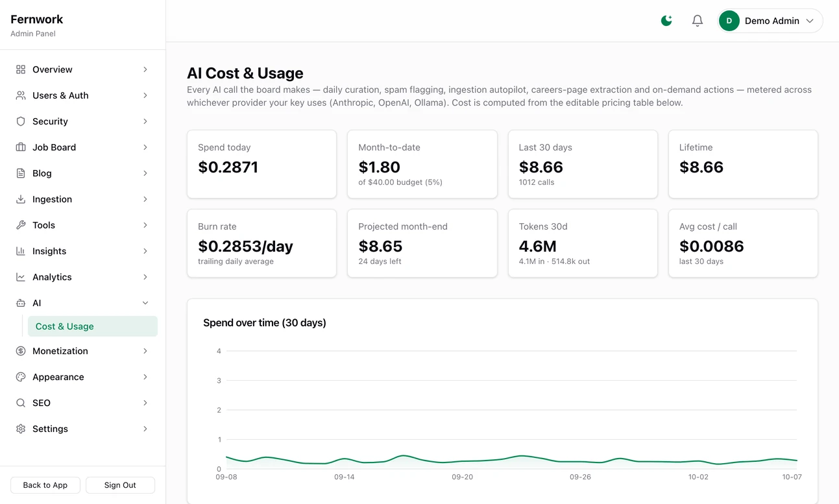Click the Settings gear icon
Viewport: 839px width, 504px height.
21,429
